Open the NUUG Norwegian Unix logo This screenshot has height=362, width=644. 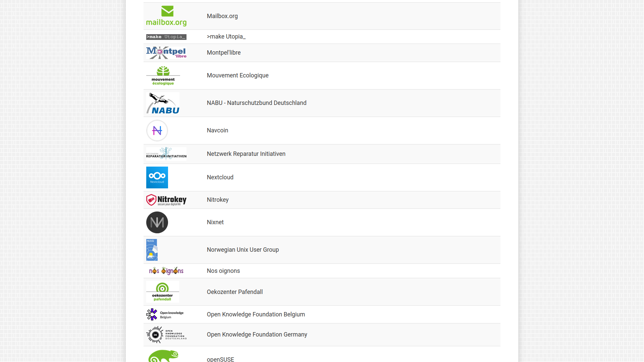point(152,250)
